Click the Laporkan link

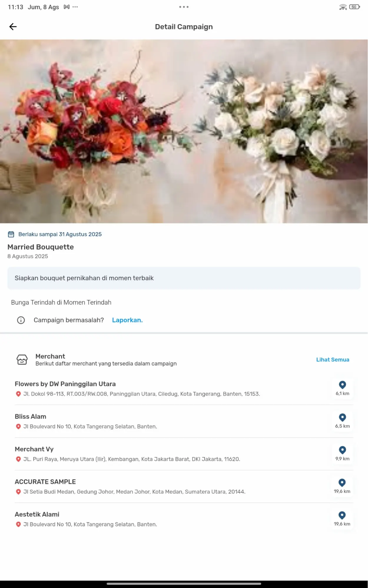(127, 320)
